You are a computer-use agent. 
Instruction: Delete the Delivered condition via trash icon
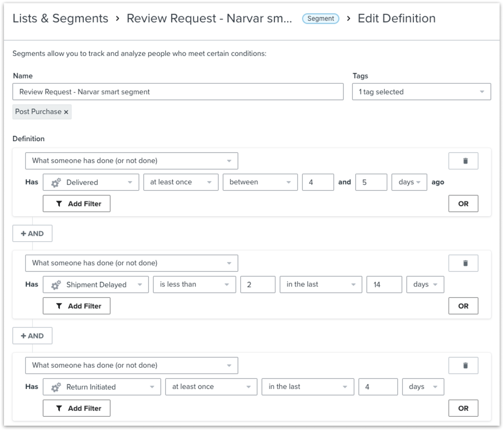pos(463,161)
